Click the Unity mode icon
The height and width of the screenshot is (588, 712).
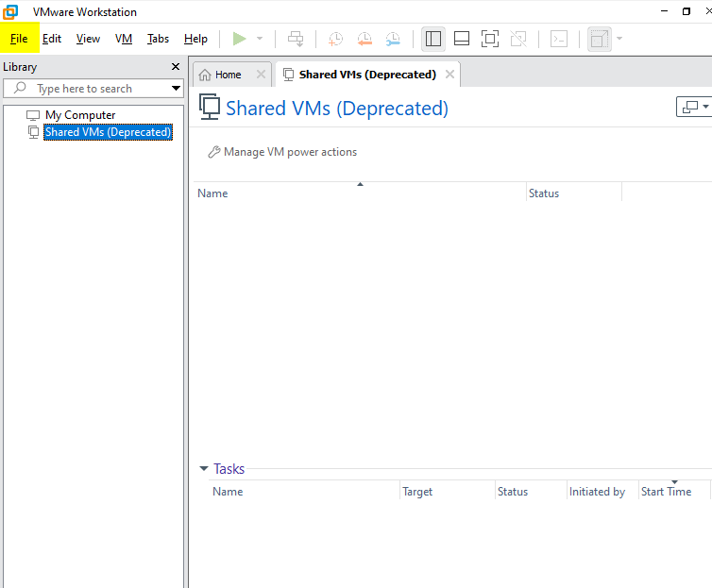tap(517, 39)
